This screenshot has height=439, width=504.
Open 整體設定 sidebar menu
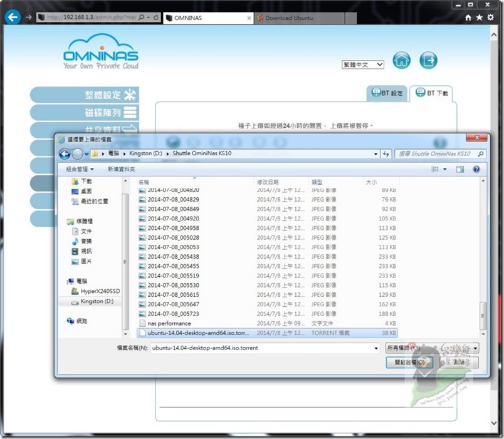coord(85,95)
